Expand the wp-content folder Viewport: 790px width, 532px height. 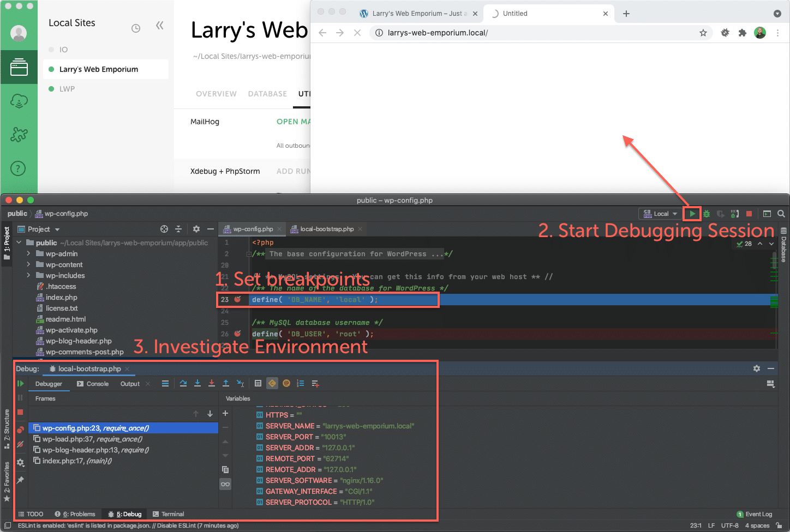tap(28, 264)
